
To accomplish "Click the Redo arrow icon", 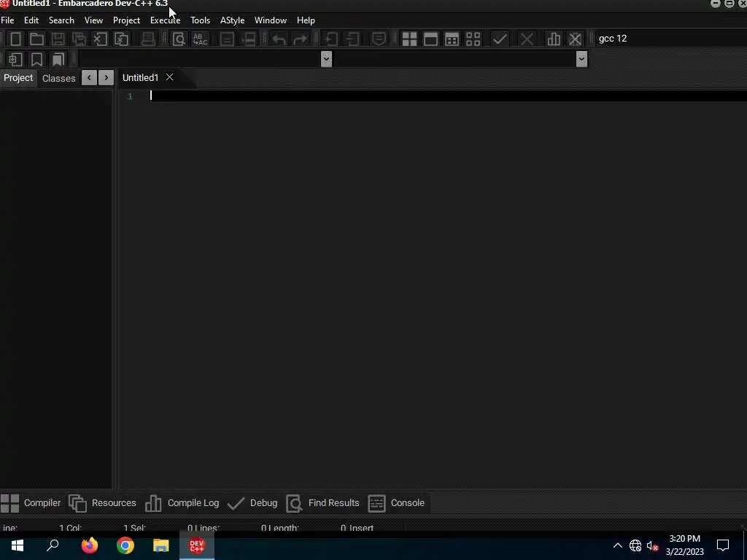I will (x=300, y=39).
